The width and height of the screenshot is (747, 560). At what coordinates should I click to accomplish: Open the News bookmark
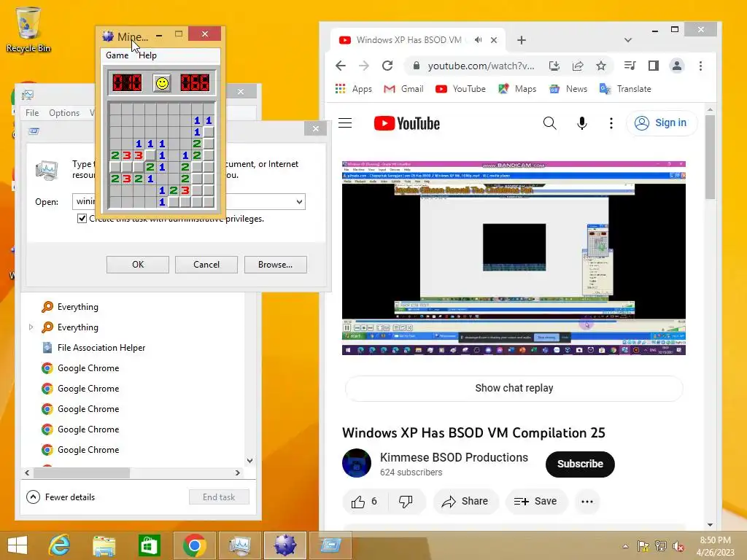(568, 88)
